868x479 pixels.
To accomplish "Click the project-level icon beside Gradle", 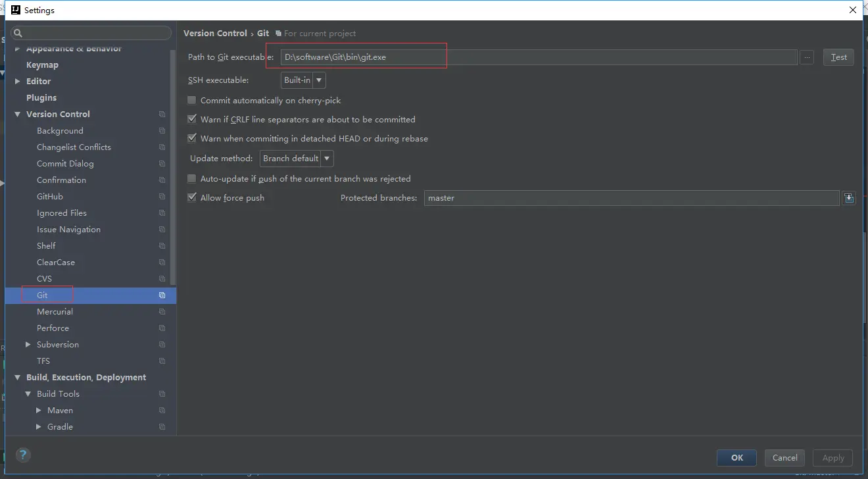I will (x=162, y=427).
